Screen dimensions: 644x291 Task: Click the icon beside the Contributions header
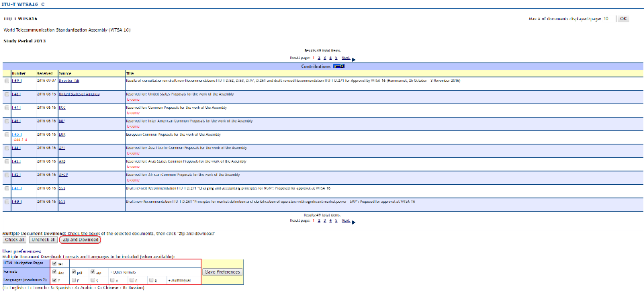pyautogui.click(x=339, y=66)
